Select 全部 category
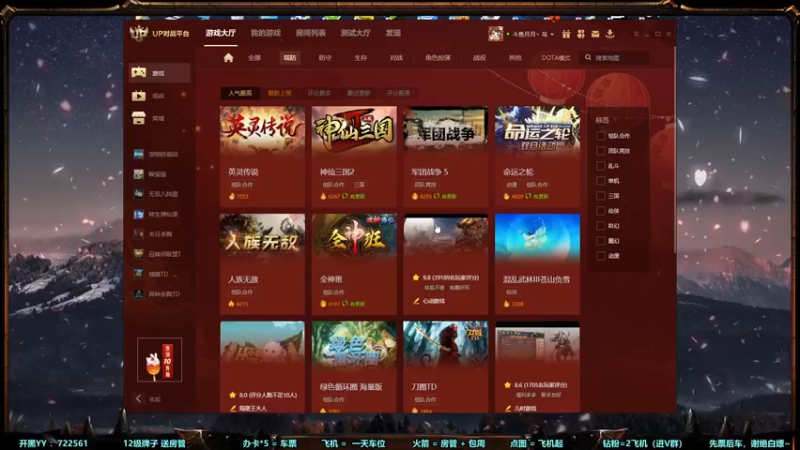This screenshot has height=450, width=800. click(x=254, y=58)
